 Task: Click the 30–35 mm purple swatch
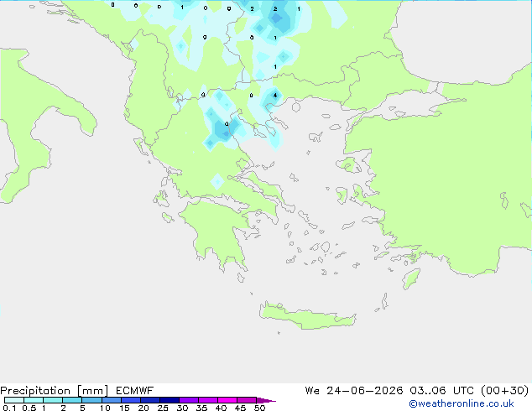(x=188, y=400)
